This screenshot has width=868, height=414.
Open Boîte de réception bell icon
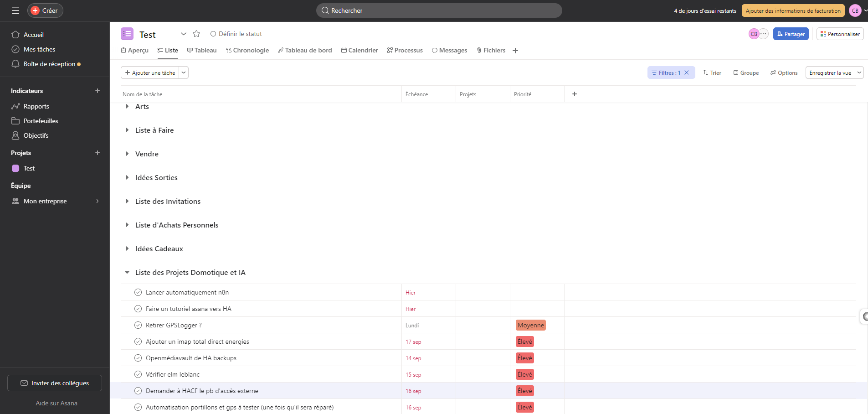[x=15, y=64]
